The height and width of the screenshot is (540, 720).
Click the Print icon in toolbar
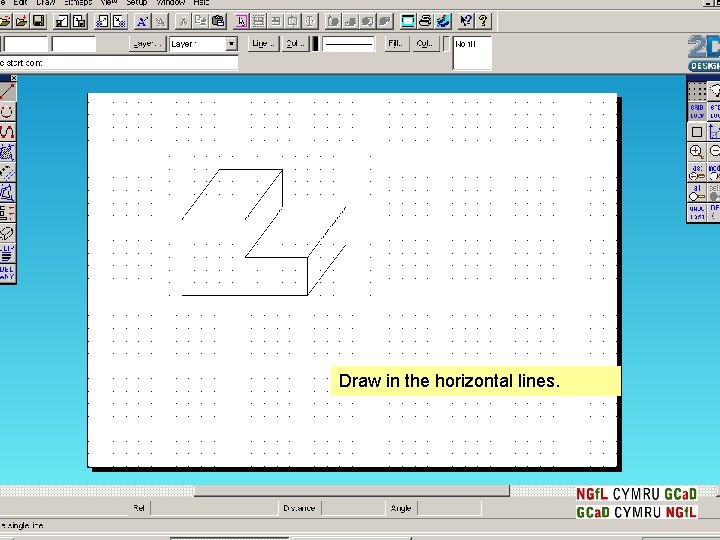(425, 21)
